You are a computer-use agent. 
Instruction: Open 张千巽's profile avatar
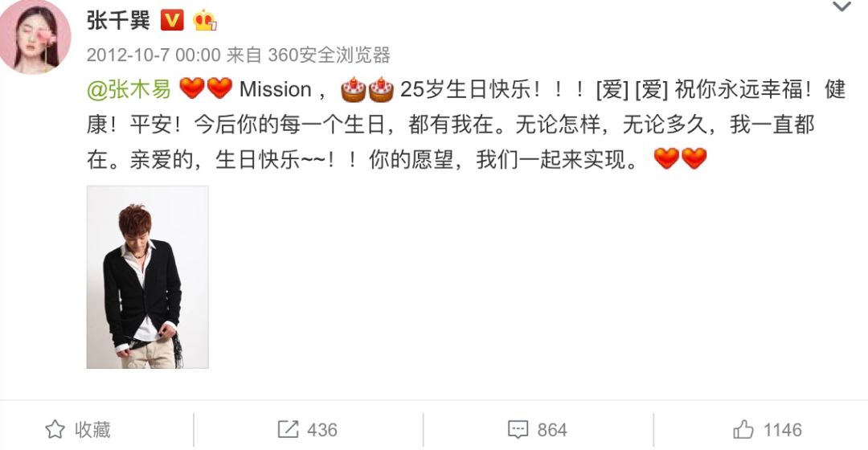point(35,36)
